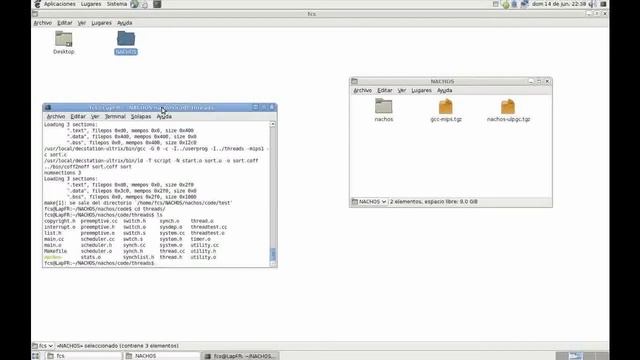This screenshot has width=640, height=360.
Task: Open Ver menu in fcs window
Action: (82, 23)
